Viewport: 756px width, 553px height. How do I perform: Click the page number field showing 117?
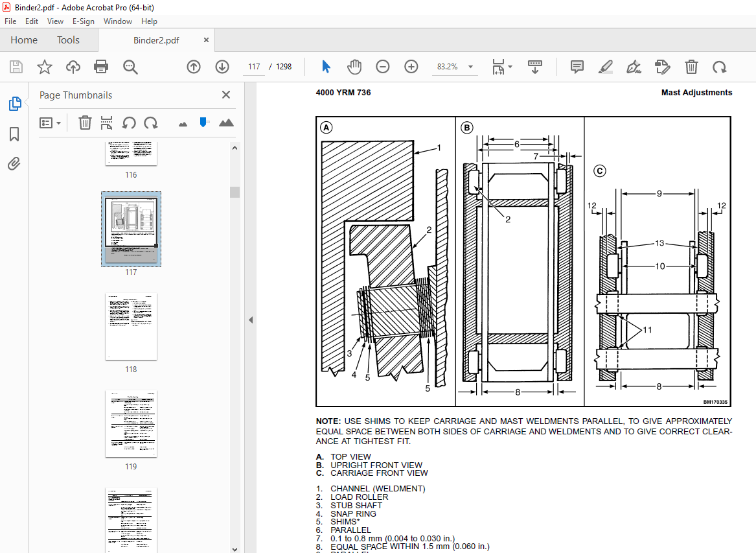click(x=254, y=67)
